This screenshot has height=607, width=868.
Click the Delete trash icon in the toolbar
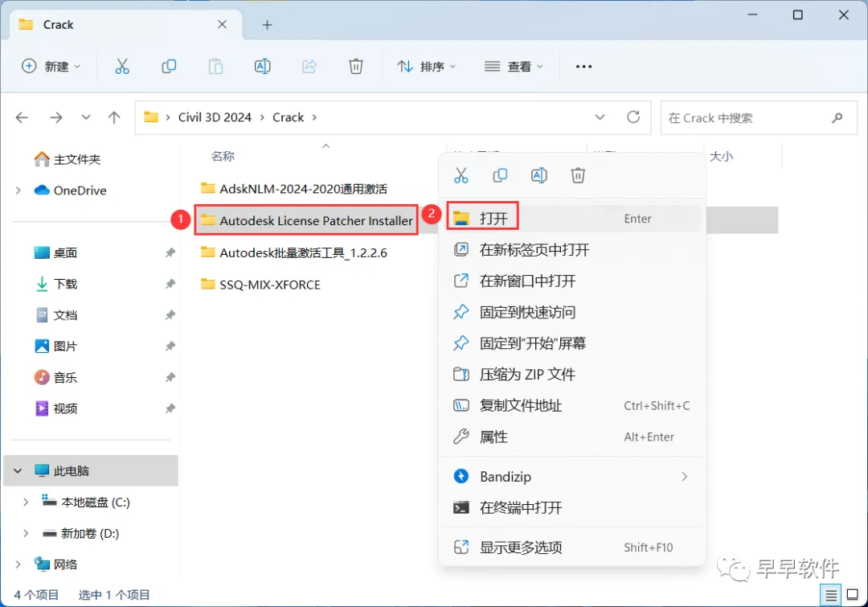click(x=356, y=67)
